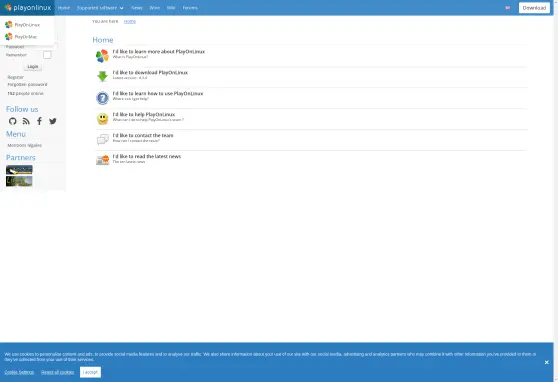
Task: Open the GitHub follow icon
Action: point(12,121)
